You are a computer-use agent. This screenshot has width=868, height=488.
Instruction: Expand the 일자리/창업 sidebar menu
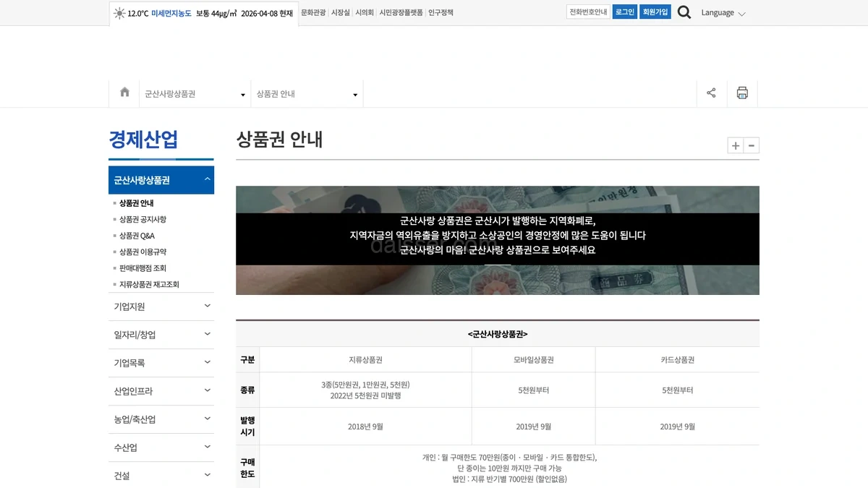(x=161, y=335)
